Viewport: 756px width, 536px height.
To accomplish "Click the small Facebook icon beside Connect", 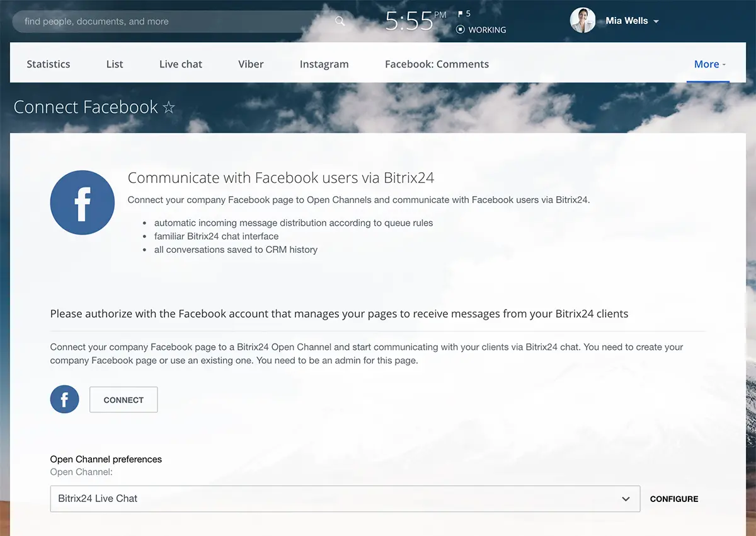I will click(x=64, y=400).
